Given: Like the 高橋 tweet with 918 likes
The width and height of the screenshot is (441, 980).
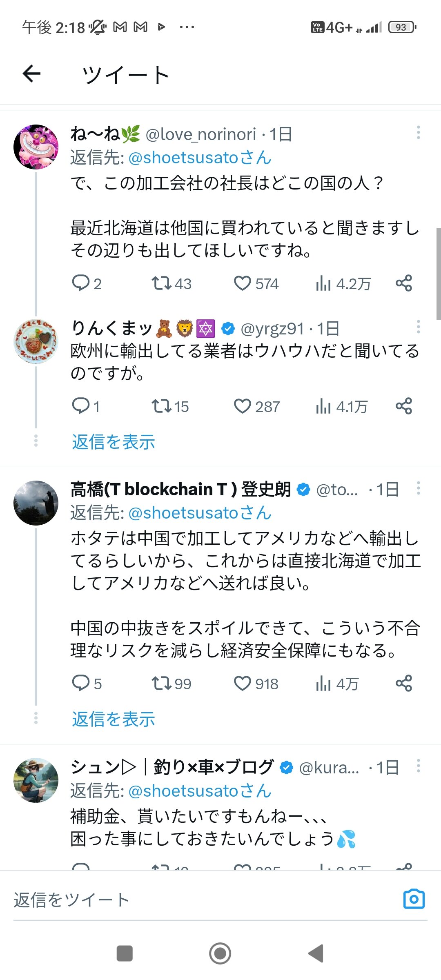Looking at the screenshot, I should click(242, 683).
